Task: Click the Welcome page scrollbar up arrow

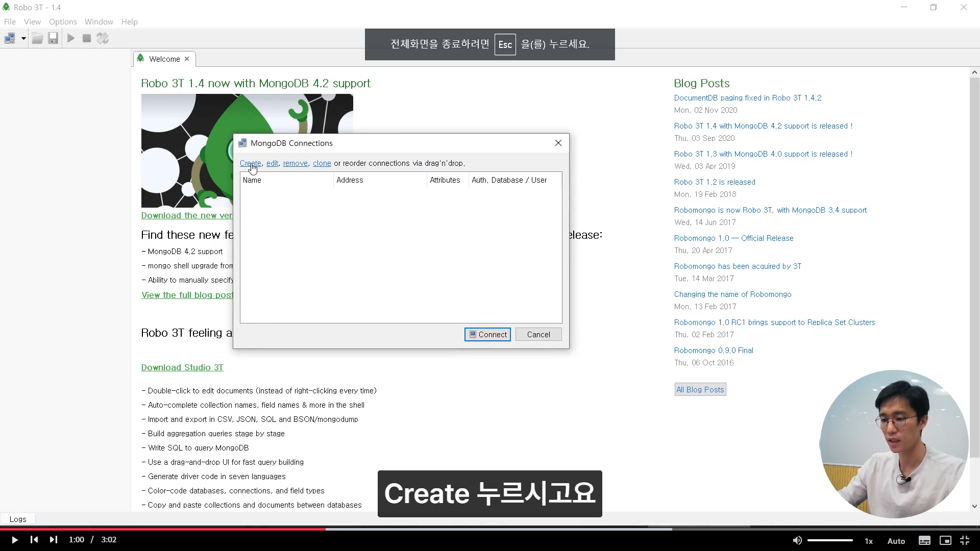Action: pos(974,72)
